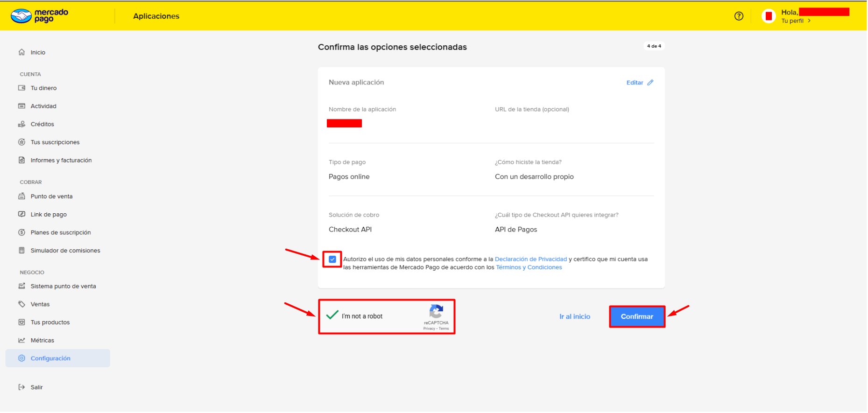
Task: Click the Tus suscripciones star icon
Action: pos(21,142)
